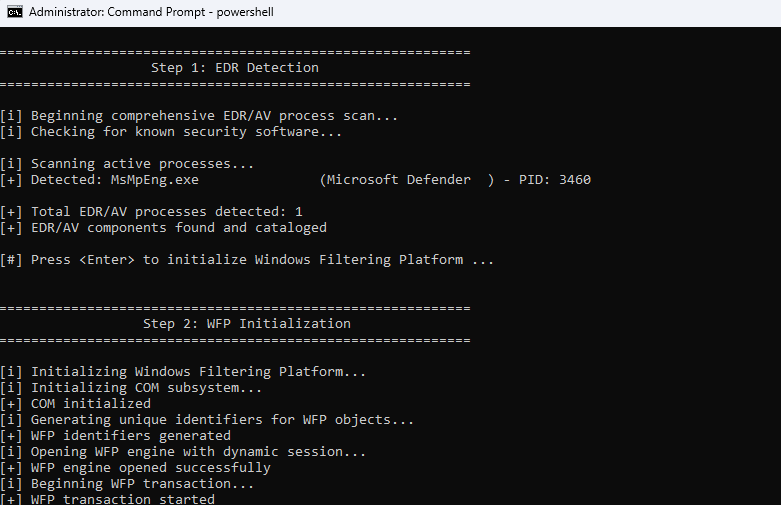Click the "Initializing COM subsystem" line
Image resolution: width=781 pixels, height=505 pixels.
(x=146, y=388)
